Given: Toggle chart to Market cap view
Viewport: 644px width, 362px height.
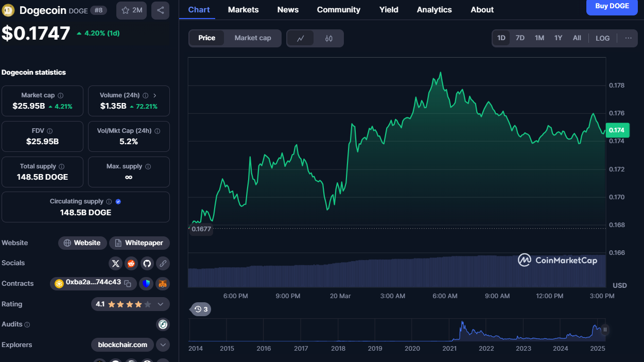Looking at the screenshot, I should 252,38.
